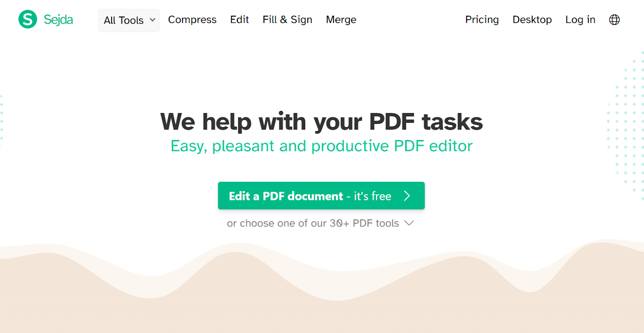Open the Fill & Sign tool
644x333 pixels.
tap(287, 20)
